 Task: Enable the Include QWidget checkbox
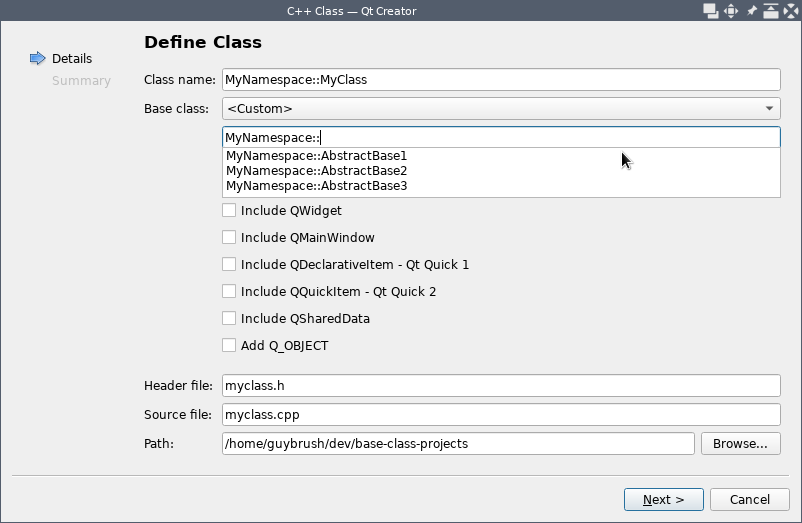[229, 211]
